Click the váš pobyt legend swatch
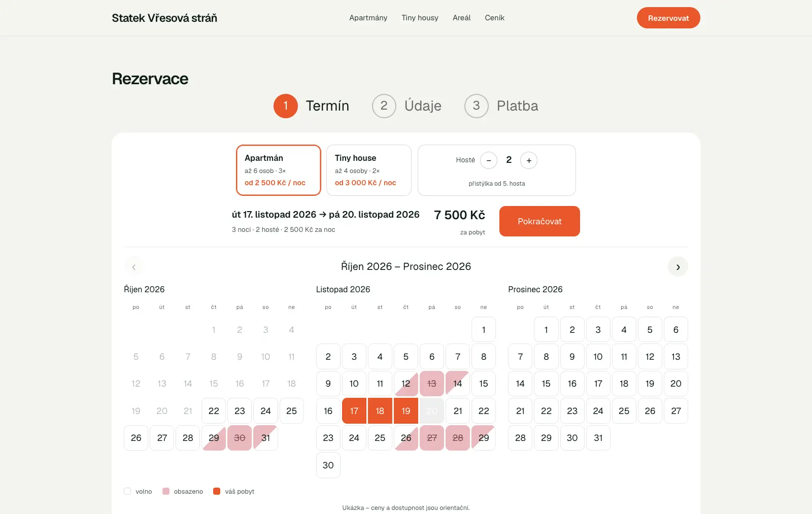Image resolution: width=812 pixels, height=514 pixels. click(x=217, y=491)
